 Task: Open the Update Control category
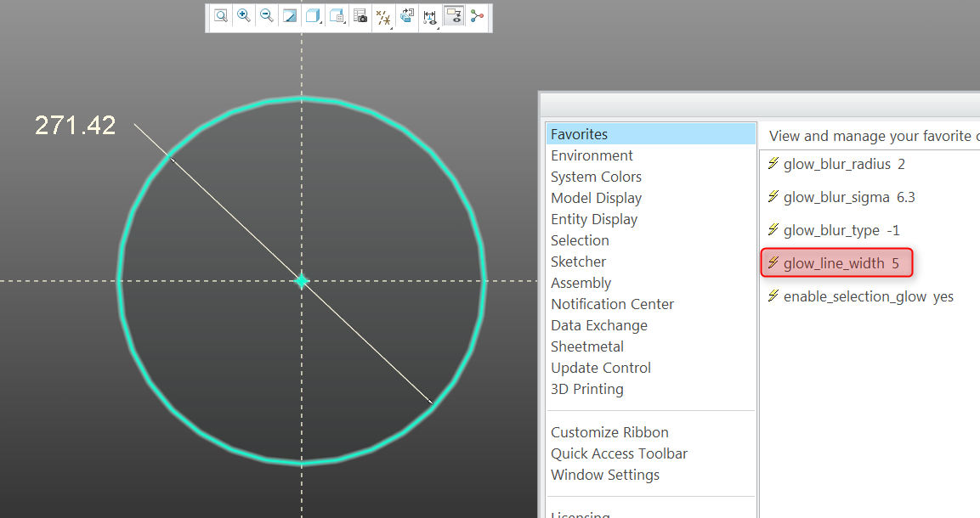(x=601, y=368)
